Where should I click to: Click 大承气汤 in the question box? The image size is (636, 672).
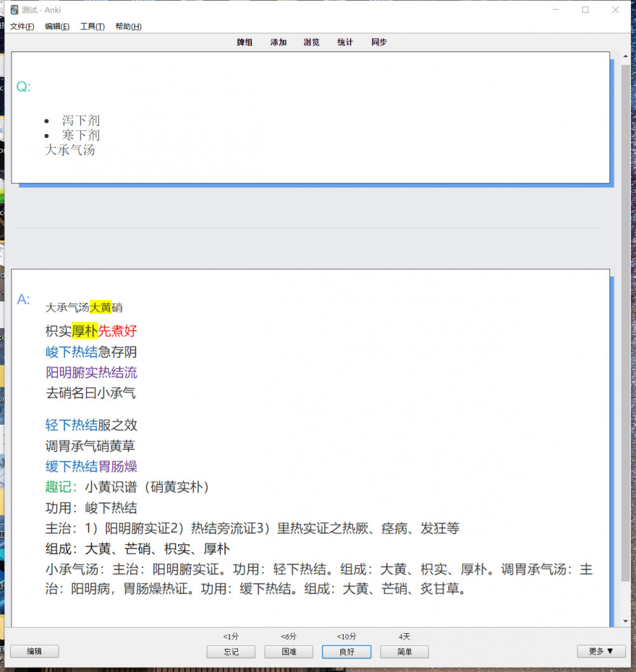point(70,150)
